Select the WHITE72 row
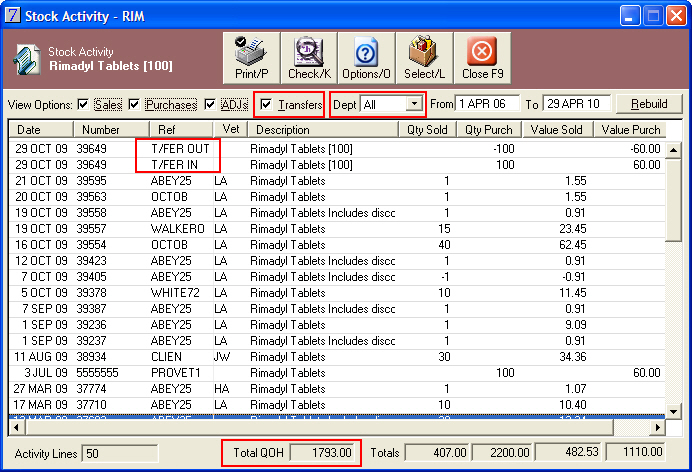This screenshot has width=692, height=472. [x=337, y=293]
